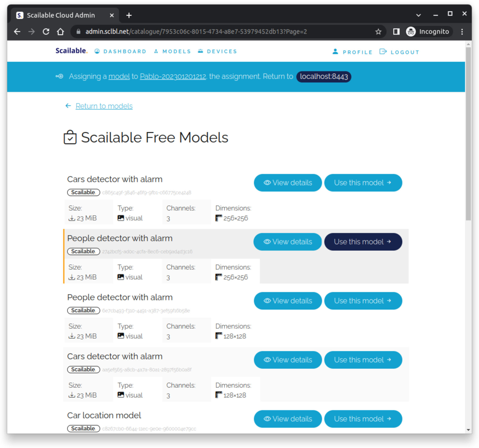Click the shopping bag icon by Scailable Free Models
This screenshot has height=448, width=479.
pos(70,137)
